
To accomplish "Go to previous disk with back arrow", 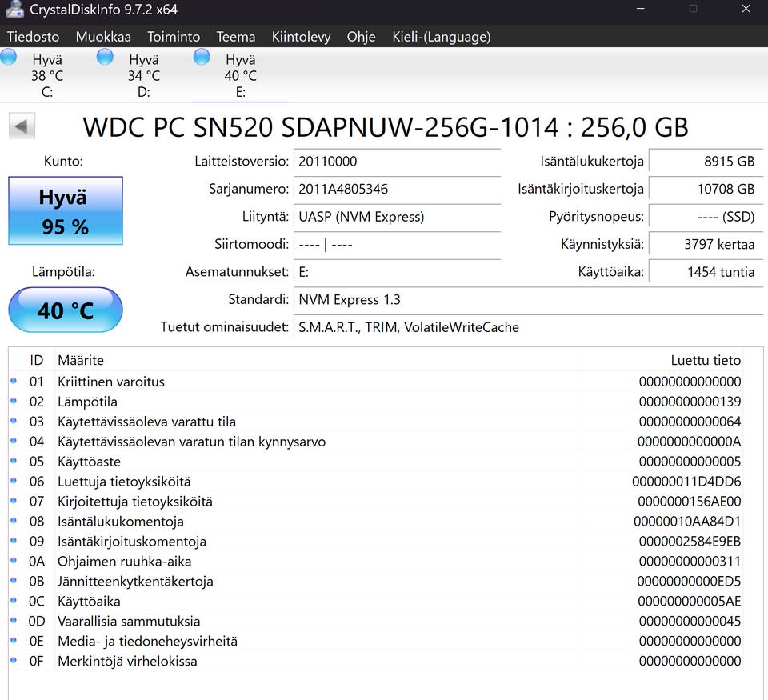I will (22, 126).
